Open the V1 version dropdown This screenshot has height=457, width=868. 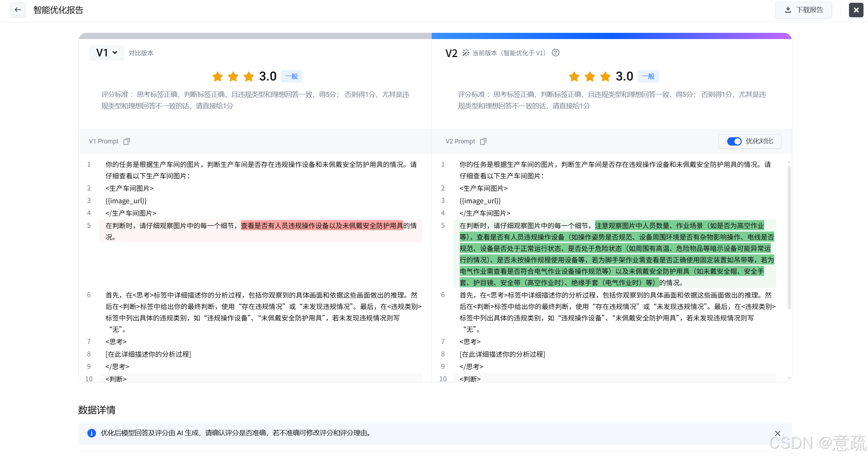pyautogui.click(x=107, y=53)
